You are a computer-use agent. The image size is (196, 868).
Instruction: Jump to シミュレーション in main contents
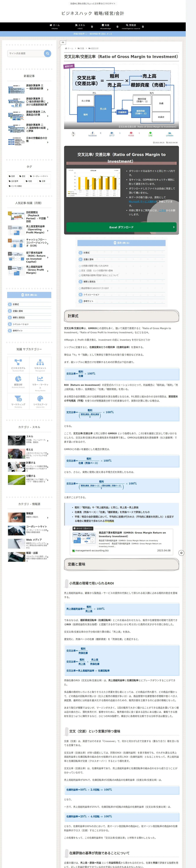pos(91,295)
